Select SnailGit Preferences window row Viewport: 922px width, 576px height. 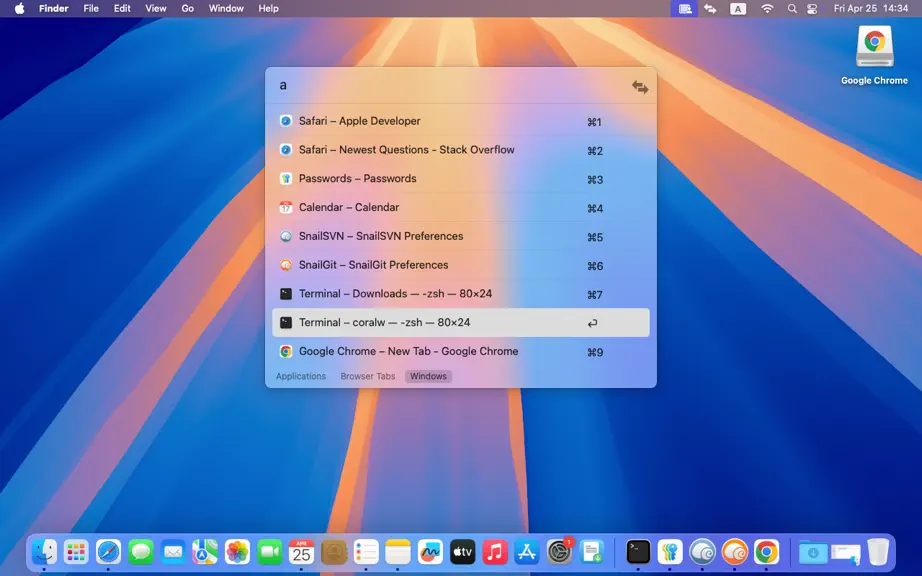pos(461,265)
